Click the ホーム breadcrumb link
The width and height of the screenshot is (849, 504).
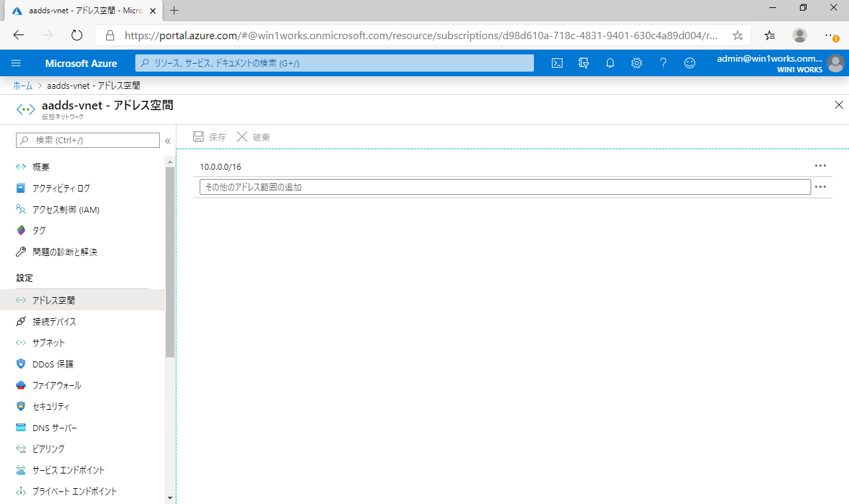(23, 86)
